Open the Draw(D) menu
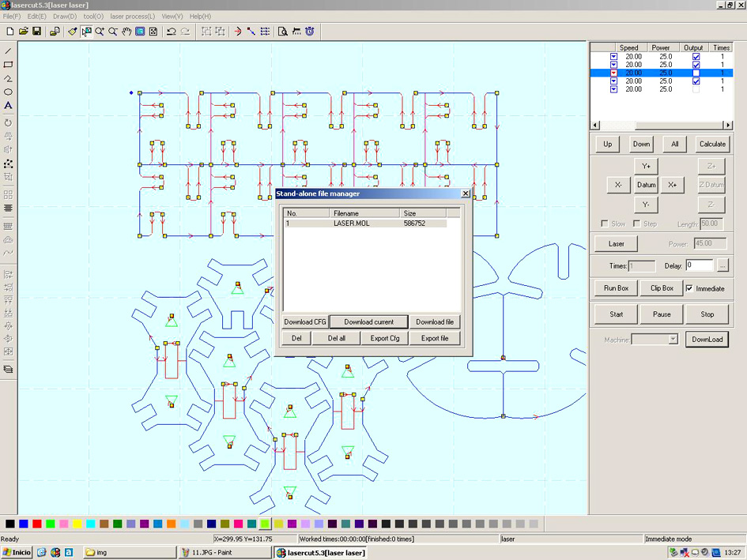Viewport: 747px width, 560px height. click(x=65, y=16)
